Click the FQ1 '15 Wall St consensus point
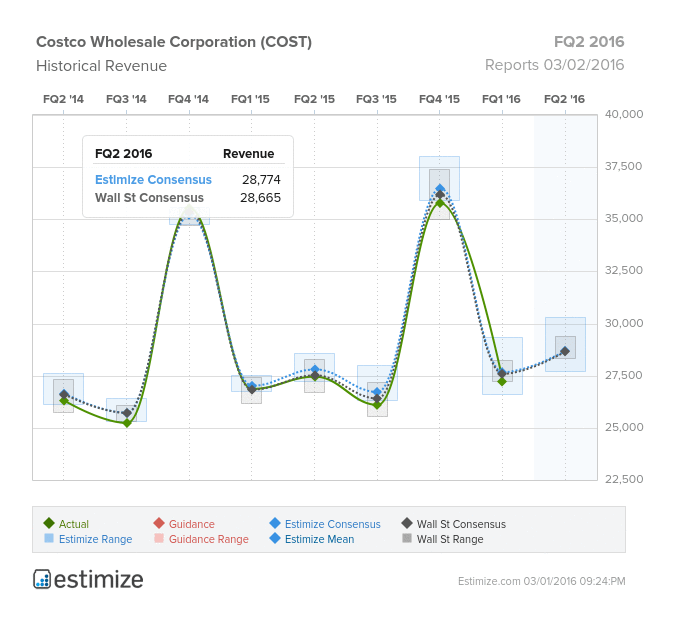This screenshot has height=620, width=675. coord(252,389)
